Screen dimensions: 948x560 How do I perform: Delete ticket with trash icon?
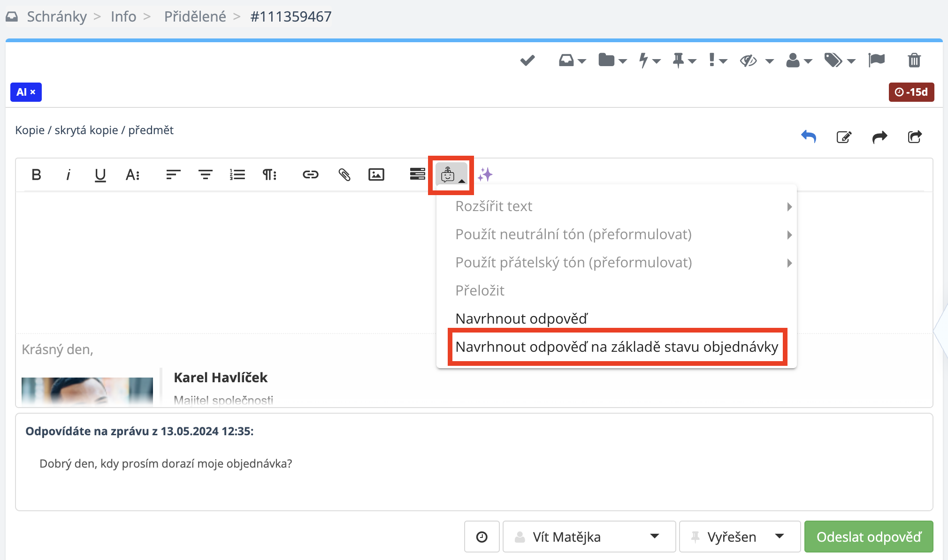914,61
